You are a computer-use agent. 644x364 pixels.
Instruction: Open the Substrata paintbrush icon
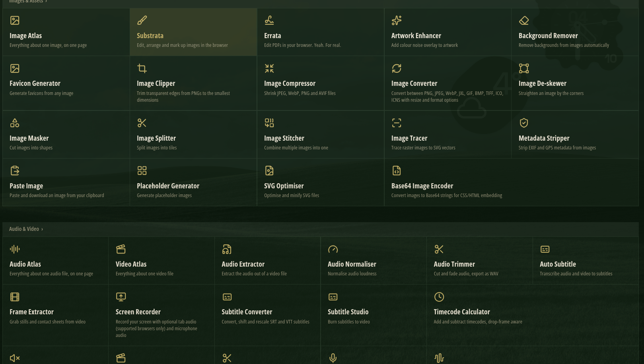pyautogui.click(x=142, y=20)
